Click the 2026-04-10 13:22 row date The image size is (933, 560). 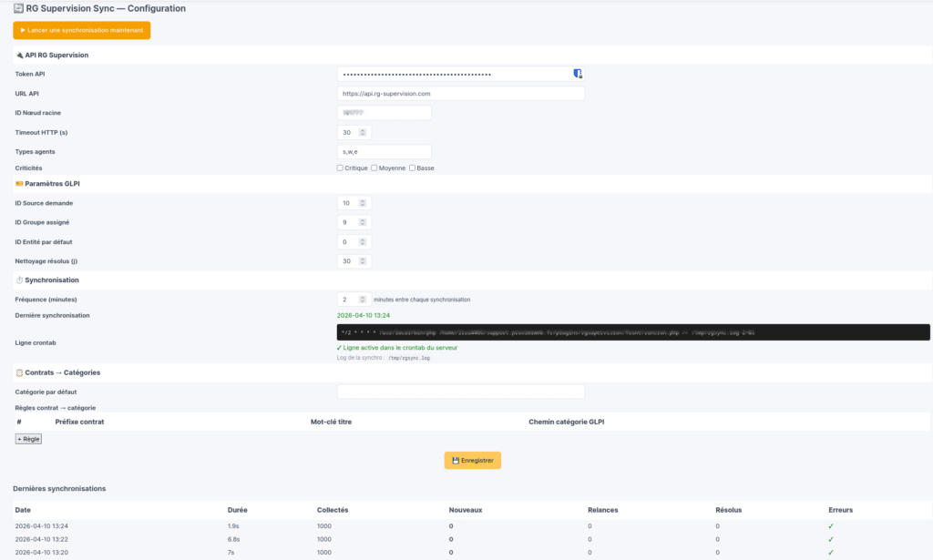click(x=42, y=539)
